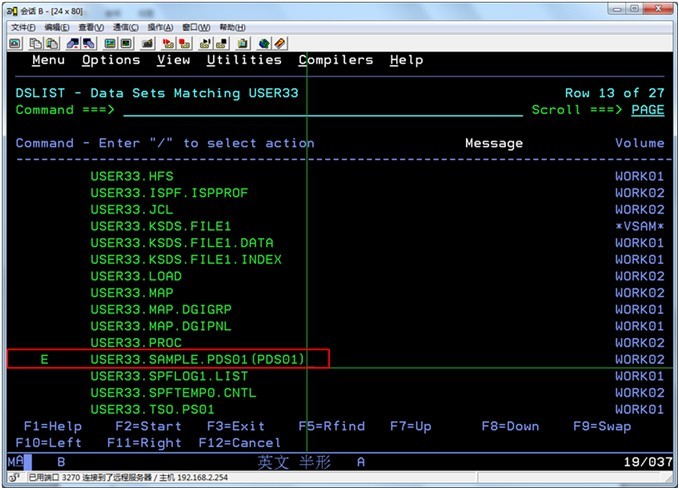Click the Scroll PAGE field
The width and height of the screenshot is (679, 489).
(648, 110)
